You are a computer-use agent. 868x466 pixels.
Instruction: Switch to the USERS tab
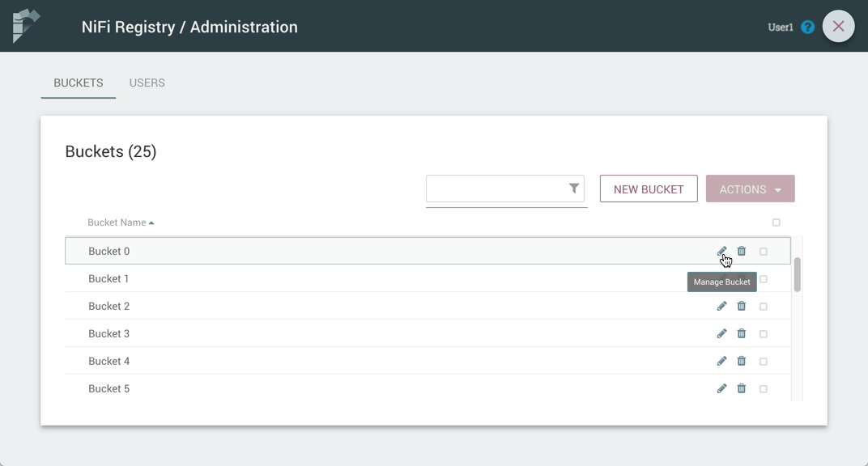(x=147, y=83)
